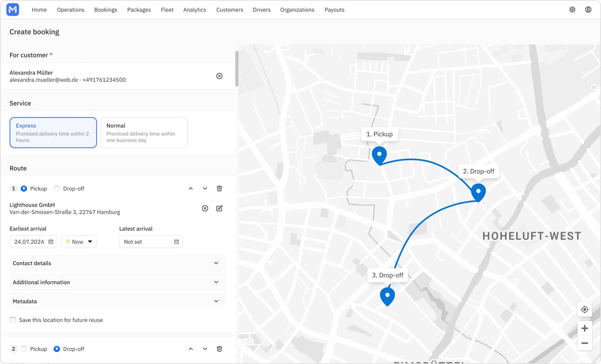Open the Operations menu
This screenshot has height=364, width=601.
pos(71,9)
